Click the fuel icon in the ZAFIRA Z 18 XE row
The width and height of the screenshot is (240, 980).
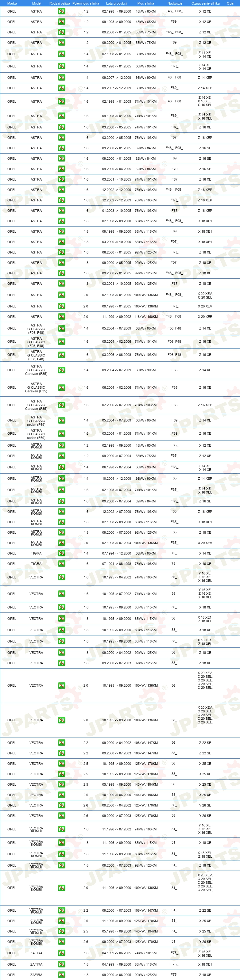61,975
